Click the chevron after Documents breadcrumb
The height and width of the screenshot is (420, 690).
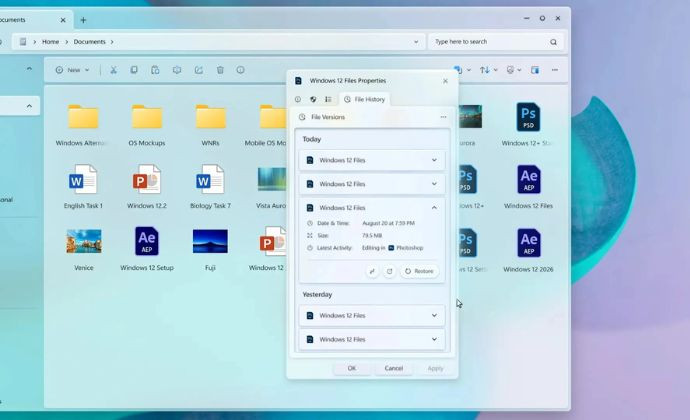pos(112,42)
